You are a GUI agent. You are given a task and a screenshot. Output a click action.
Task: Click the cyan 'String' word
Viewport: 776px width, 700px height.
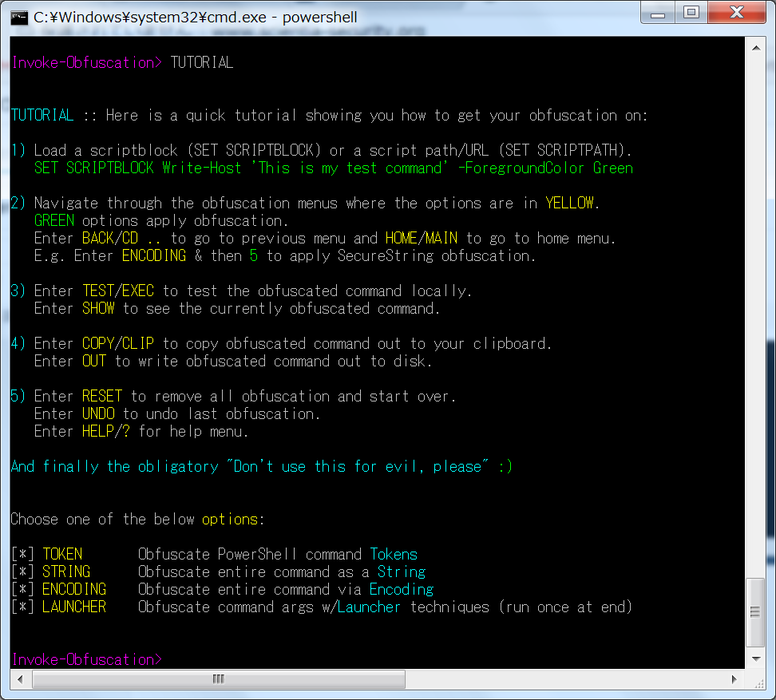click(x=402, y=571)
